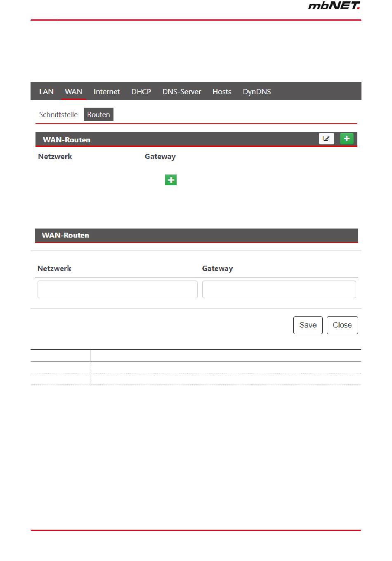392x561 pixels.
Task: Save the WAN route
Action: click(x=308, y=325)
